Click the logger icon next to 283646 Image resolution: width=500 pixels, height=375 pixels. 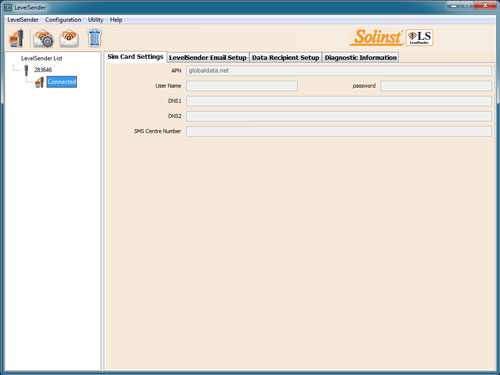tap(26, 70)
